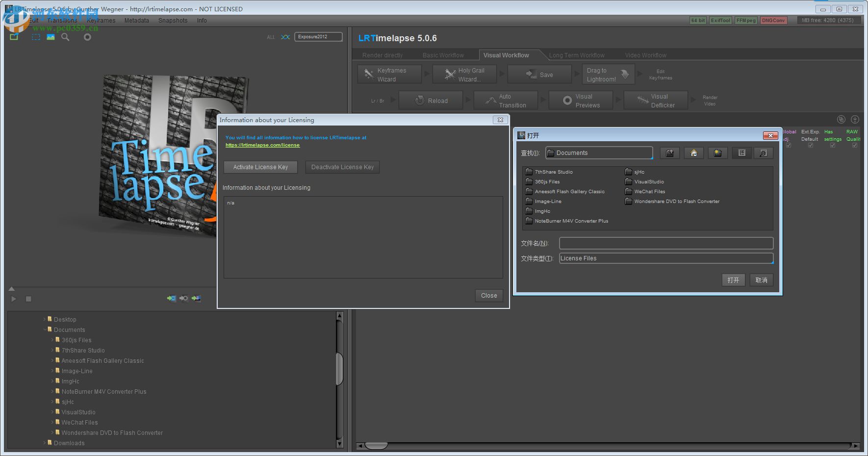Click the play icon below the preview
Screen dimensions: 868x456
14,299
